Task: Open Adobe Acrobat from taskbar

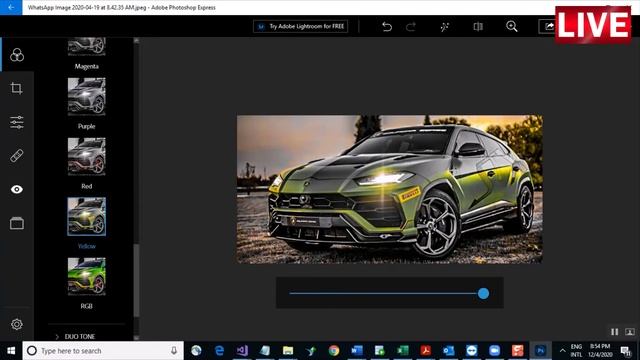Action: (x=426, y=351)
